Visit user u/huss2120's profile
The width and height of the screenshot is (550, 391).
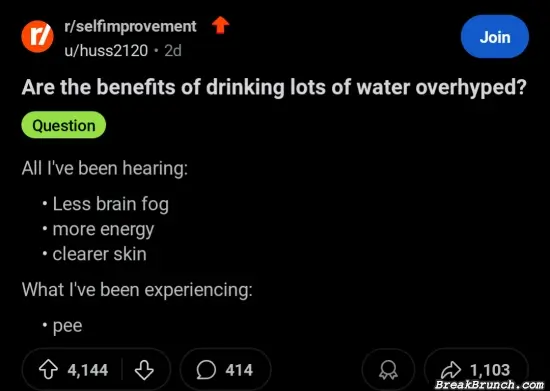[106, 51]
